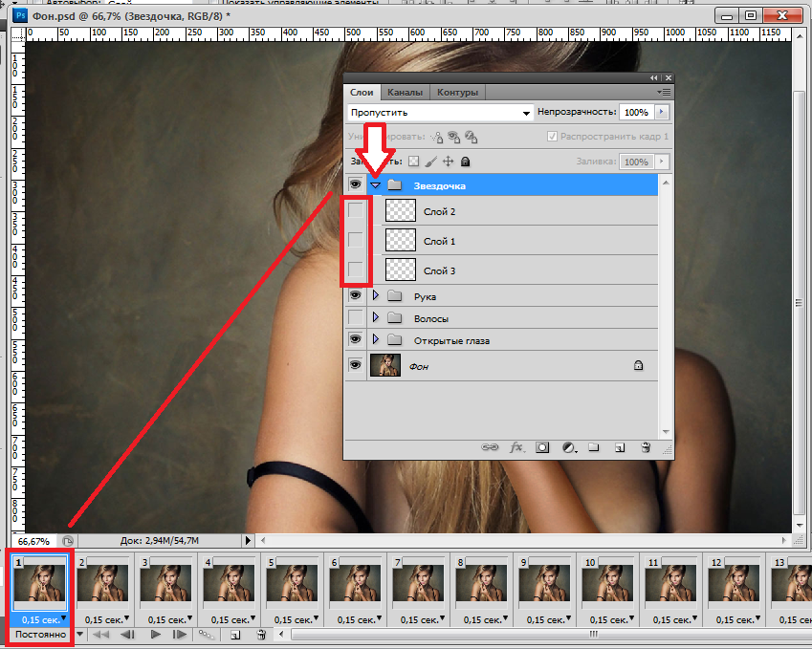Toggle Распространить кадр 1 checkbox

[x=552, y=136]
